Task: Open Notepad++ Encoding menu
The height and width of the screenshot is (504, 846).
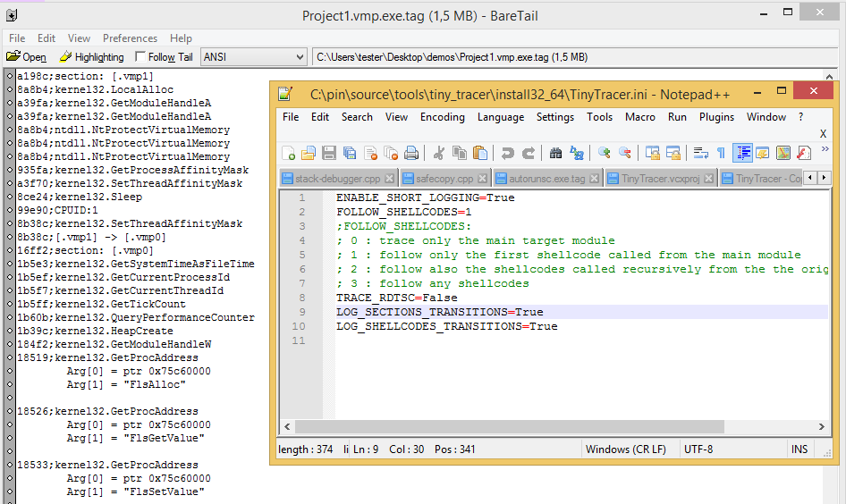Action: point(443,117)
